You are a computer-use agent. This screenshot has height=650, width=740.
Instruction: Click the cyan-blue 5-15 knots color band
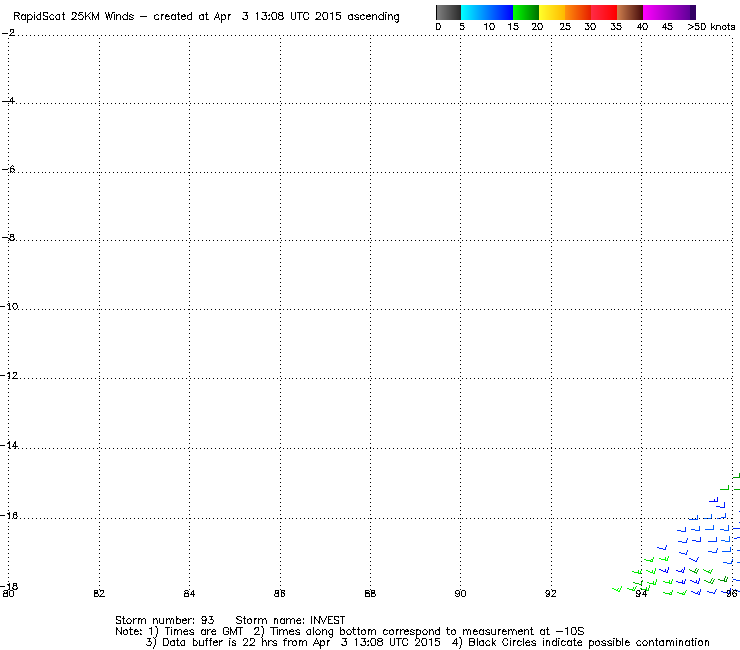pos(487,12)
